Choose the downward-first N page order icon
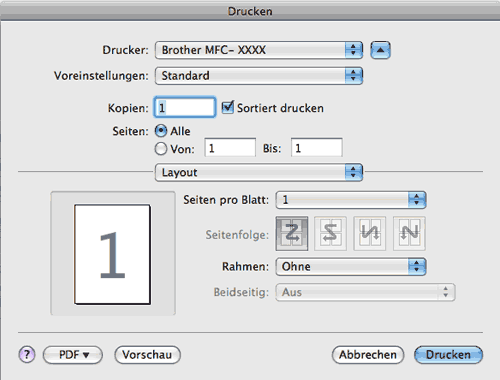The image size is (500, 380). tap(370, 233)
